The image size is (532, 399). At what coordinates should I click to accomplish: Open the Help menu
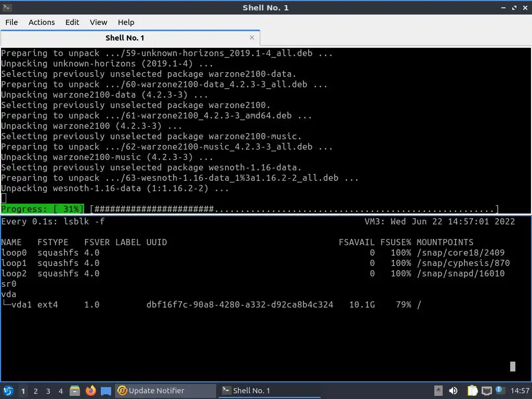coord(126,22)
